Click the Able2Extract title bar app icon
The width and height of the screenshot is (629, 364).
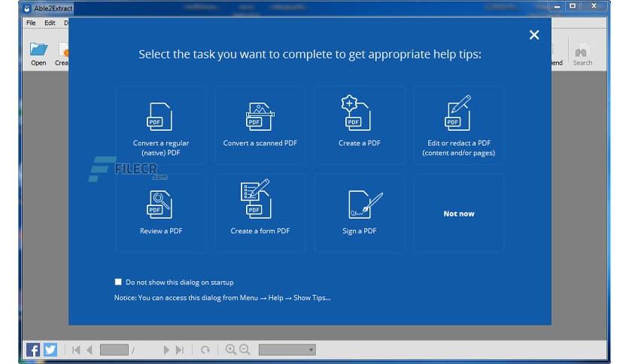(27, 8)
